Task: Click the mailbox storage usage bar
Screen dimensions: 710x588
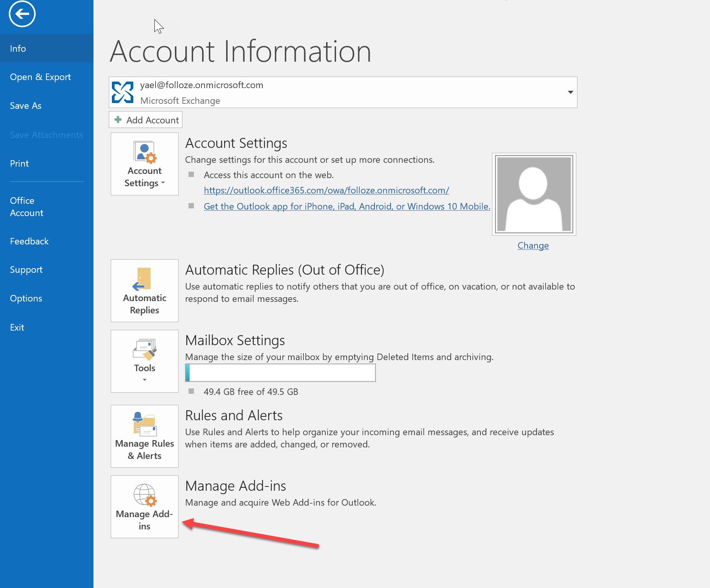Action: point(280,373)
